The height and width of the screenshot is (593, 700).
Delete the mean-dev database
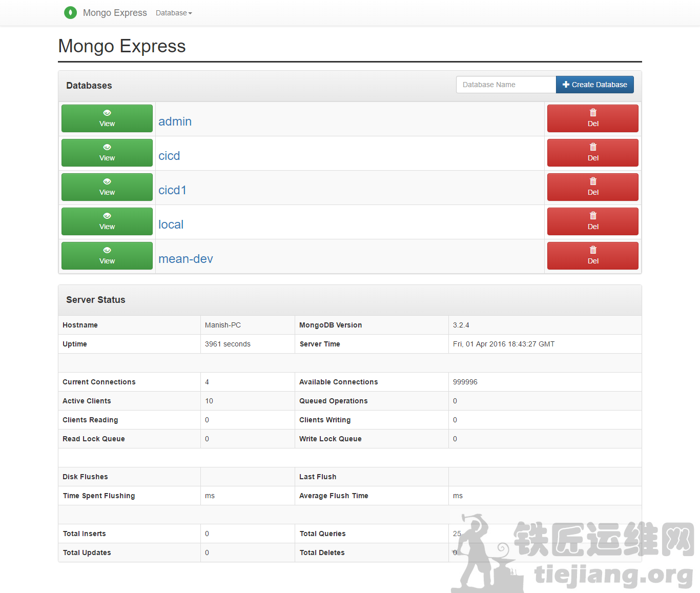click(x=592, y=256)
